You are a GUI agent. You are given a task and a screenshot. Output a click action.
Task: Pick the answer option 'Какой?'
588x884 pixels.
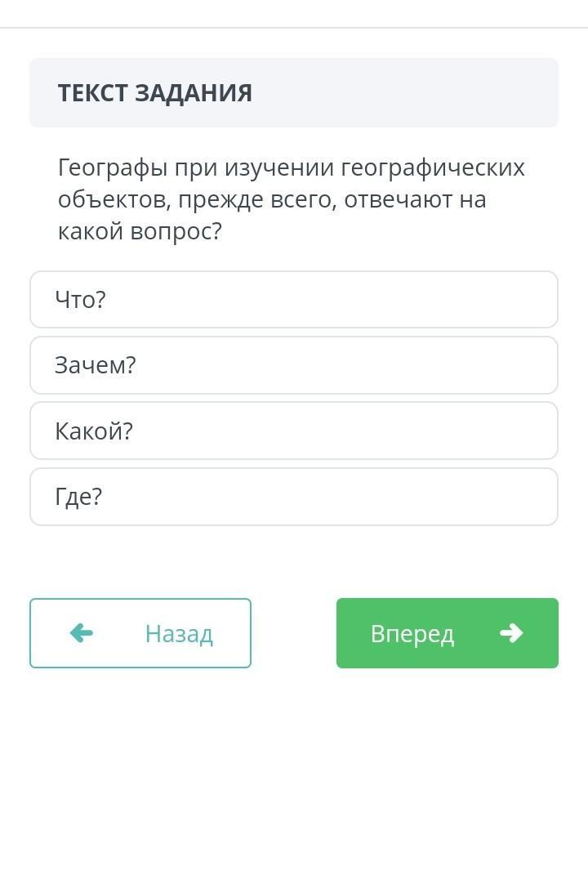pos(294,431)
